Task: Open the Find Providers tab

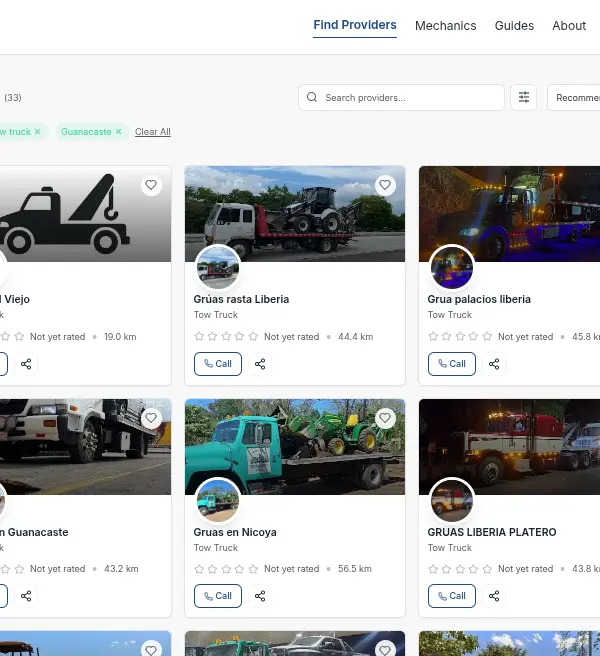Action: 355,25
